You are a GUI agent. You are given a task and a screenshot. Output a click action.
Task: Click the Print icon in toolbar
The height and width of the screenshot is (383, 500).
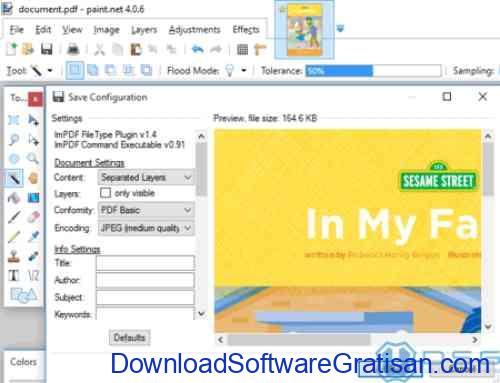tap(73, 49)
